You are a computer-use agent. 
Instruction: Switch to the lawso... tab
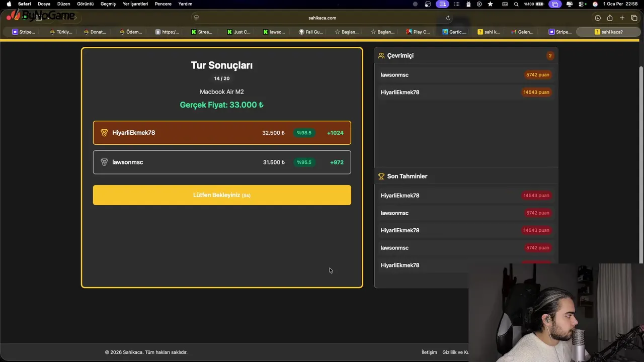coord(274,32)
